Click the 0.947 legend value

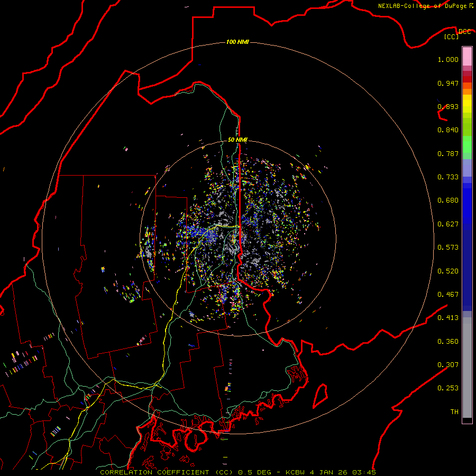point(448,83)
